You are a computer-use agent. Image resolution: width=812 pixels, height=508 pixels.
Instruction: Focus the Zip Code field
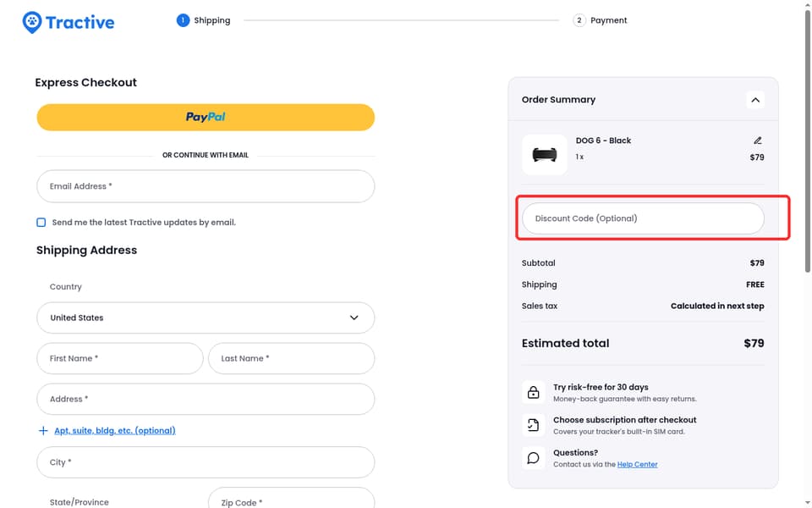coord(291,498)
